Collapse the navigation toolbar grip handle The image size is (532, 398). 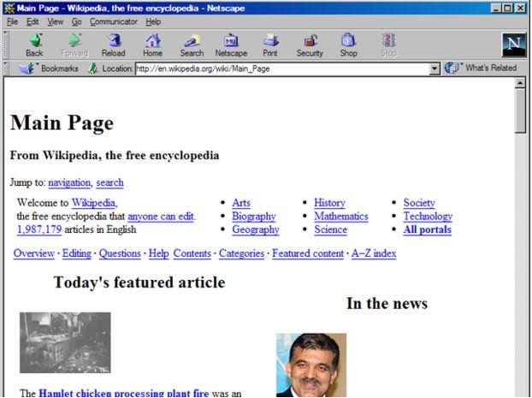pos(5,45)
